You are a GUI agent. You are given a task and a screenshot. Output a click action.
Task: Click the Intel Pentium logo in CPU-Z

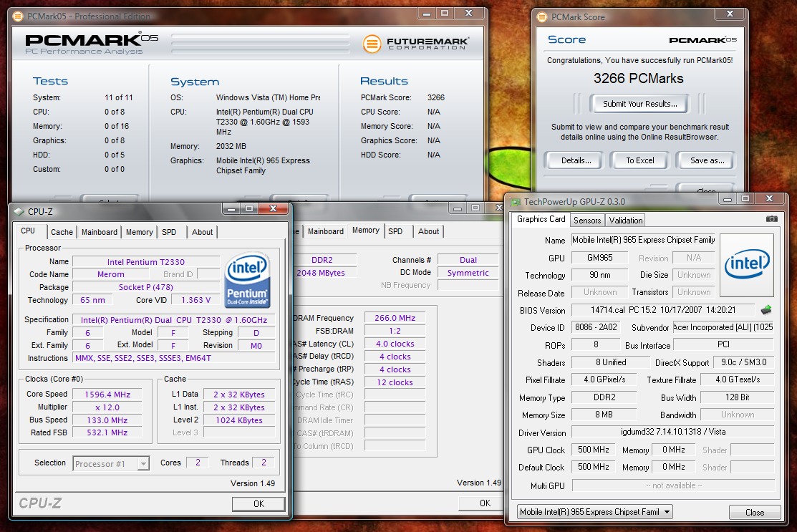[x=248, y=280]
